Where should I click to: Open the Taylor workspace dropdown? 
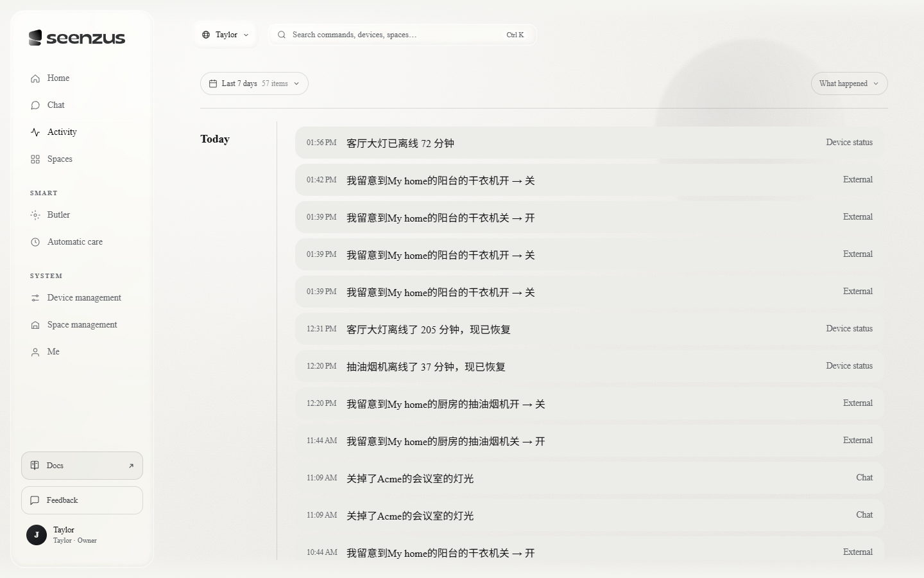tap(225, 35)
